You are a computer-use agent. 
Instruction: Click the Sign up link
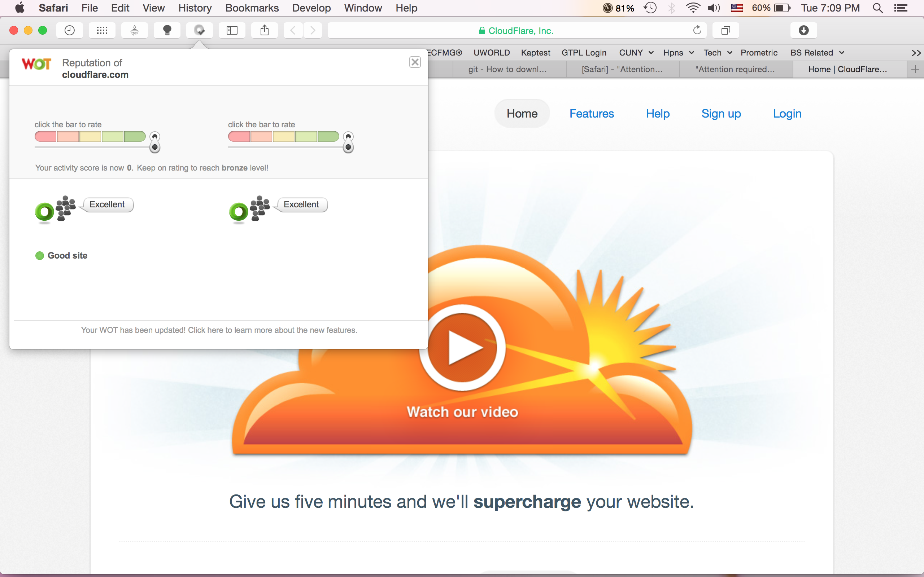[721, 113]
